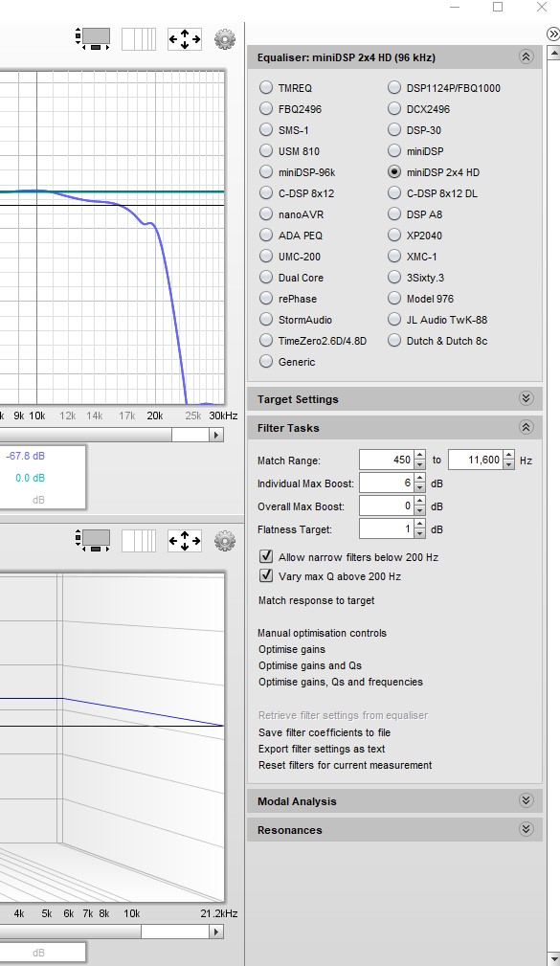Collapse the Filter Tasks section
The width and height of the screenshot is (560, 966).
click(526, 427)
